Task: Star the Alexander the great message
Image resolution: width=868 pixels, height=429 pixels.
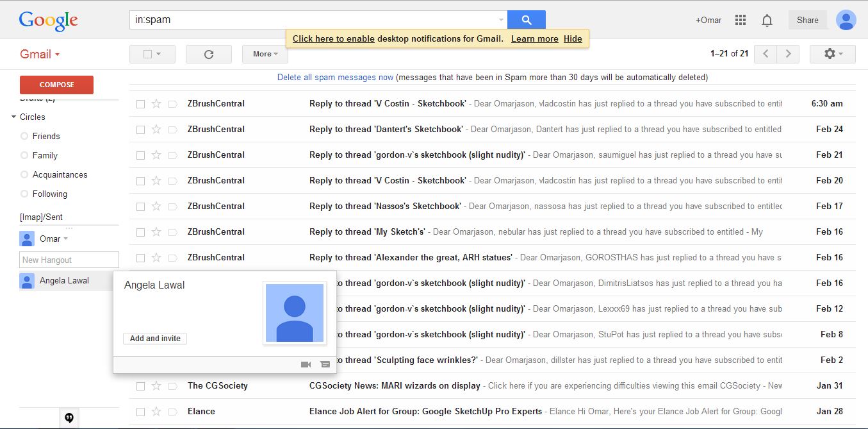Action: point(156,257)
